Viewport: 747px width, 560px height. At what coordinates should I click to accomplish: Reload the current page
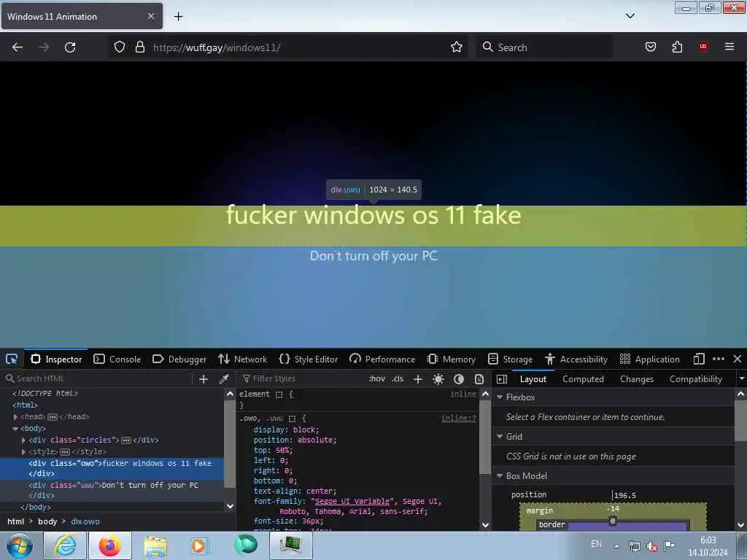tap(70, 47)
